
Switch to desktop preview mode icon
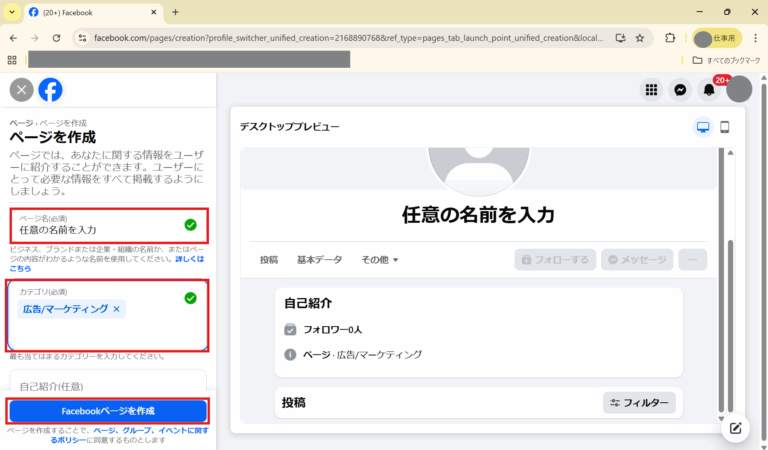[x=703, y=127]
